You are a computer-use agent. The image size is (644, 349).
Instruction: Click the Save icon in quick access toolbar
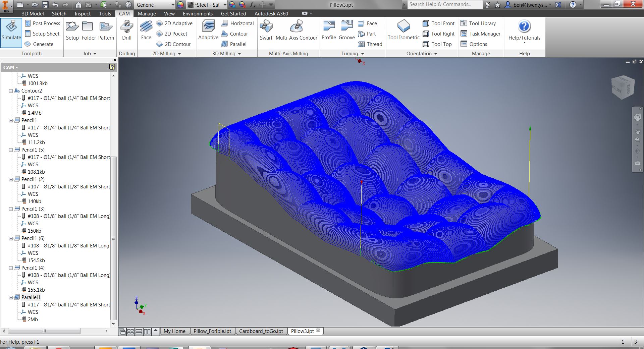[45, 5]
